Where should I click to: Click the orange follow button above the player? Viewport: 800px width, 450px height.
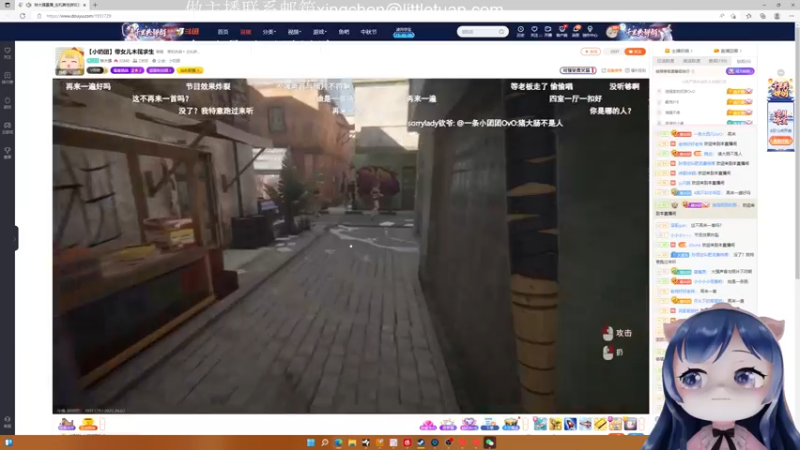click(635, 52)
